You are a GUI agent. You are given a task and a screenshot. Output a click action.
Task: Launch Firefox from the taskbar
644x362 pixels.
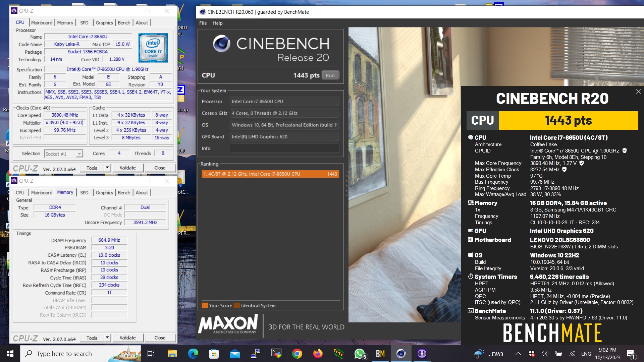tap(318, 354)
